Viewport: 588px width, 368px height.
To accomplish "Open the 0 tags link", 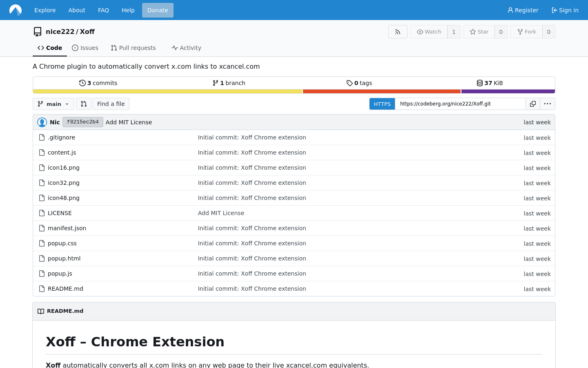I will (359, 83).
